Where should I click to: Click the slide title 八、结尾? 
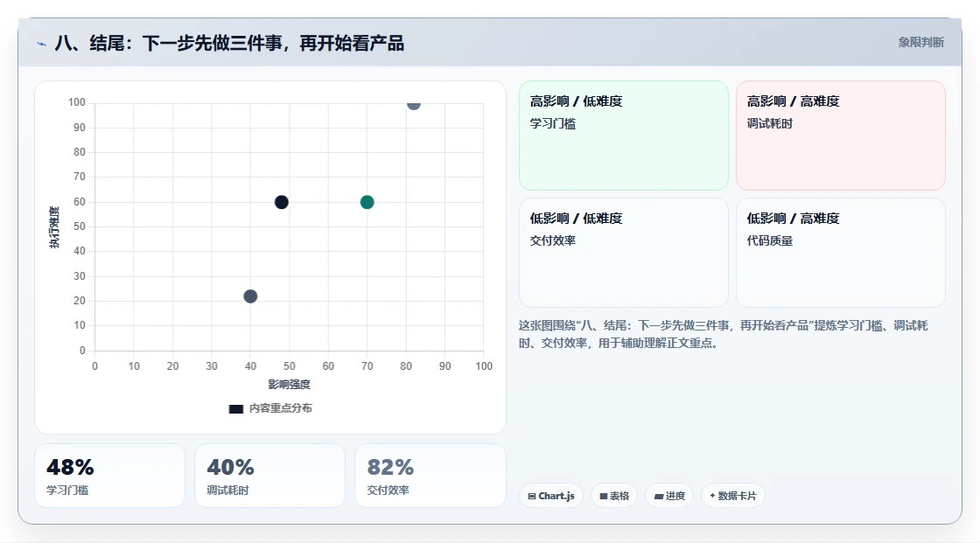click(x=229, y=43)
